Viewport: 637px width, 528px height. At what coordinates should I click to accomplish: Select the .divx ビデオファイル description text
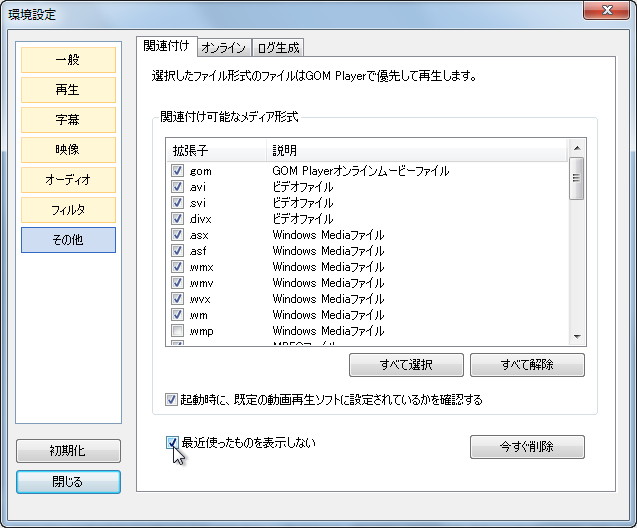(x=303, y=219)
